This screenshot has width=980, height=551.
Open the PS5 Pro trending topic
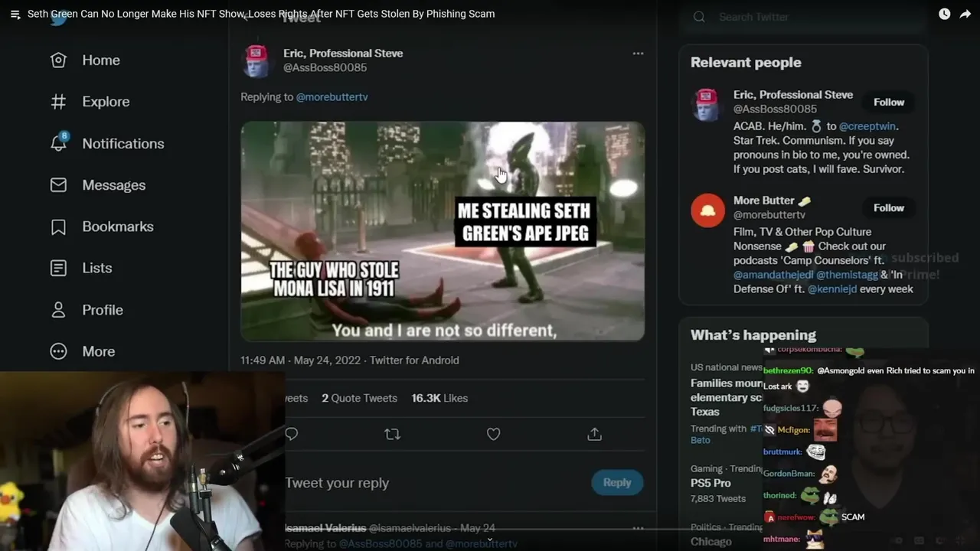710,483
